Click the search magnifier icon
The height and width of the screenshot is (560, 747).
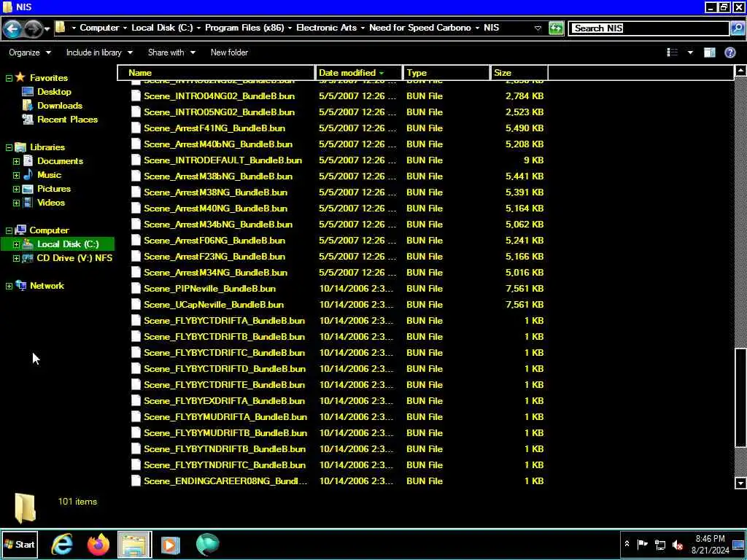tap(737, 28)
